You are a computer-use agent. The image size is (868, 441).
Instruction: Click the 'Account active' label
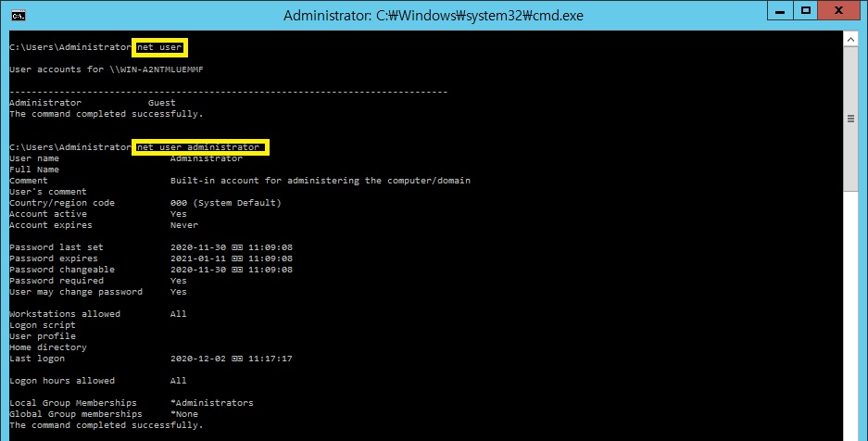tap(48, 214)
